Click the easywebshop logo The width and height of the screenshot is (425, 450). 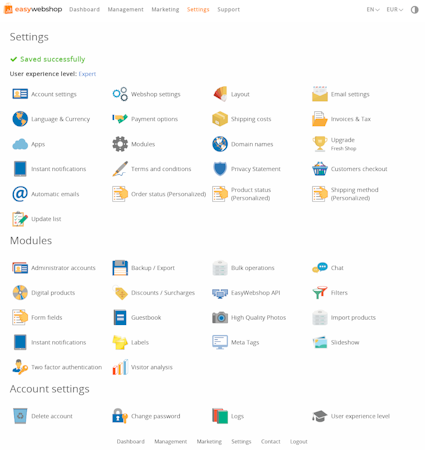(33, 9)
